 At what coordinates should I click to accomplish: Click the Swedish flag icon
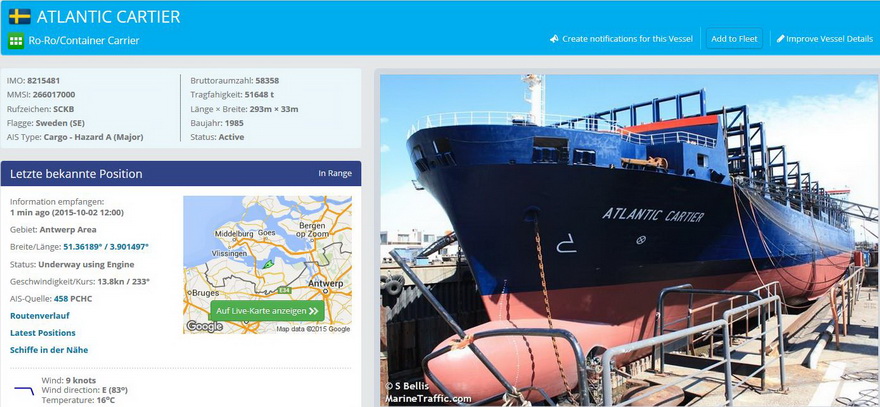[x=20, y=16]
